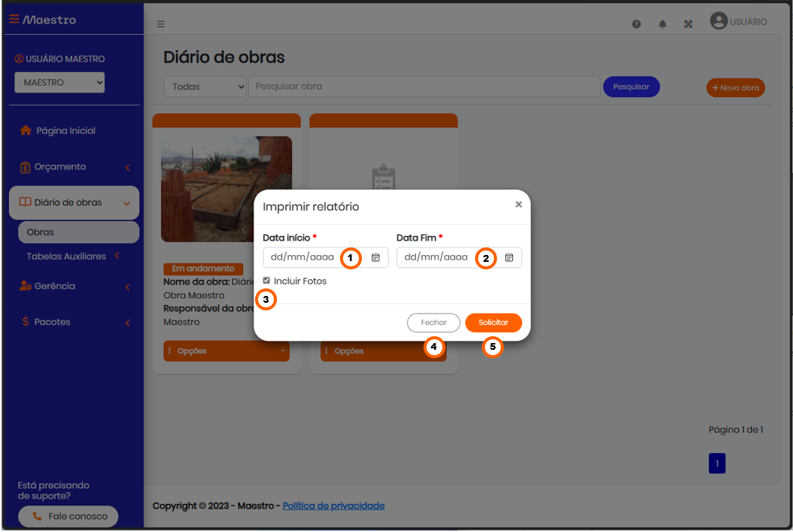
Task: Open the Política de privacidade link
Action: [334, 505]
